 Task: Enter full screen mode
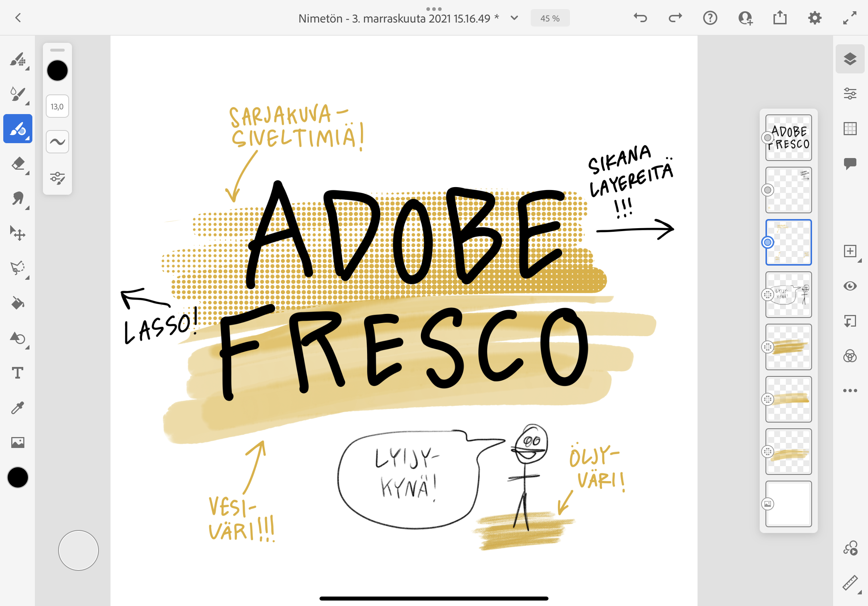click(850, 18)
